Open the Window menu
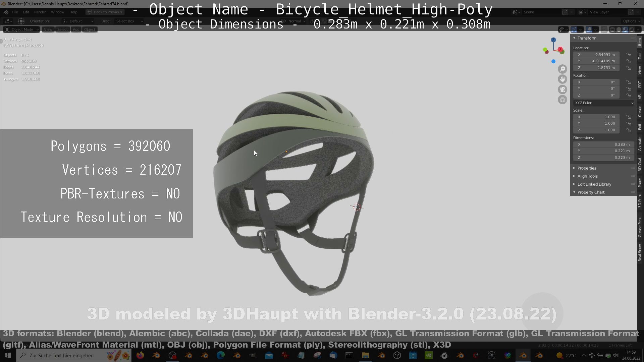The image size is (644, 362). pyautogui.click(x=57, y=12)
